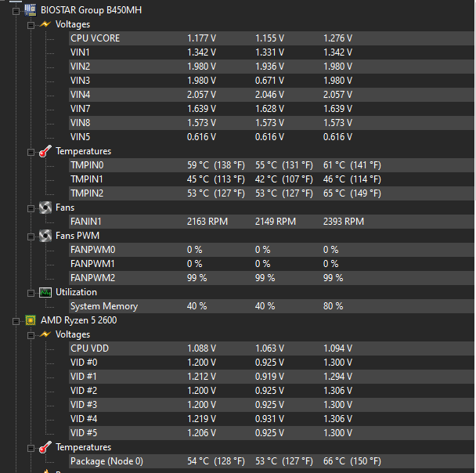476x473 pixels.
Task: Select the Package (Node 0) row
Action: (272, 461)
